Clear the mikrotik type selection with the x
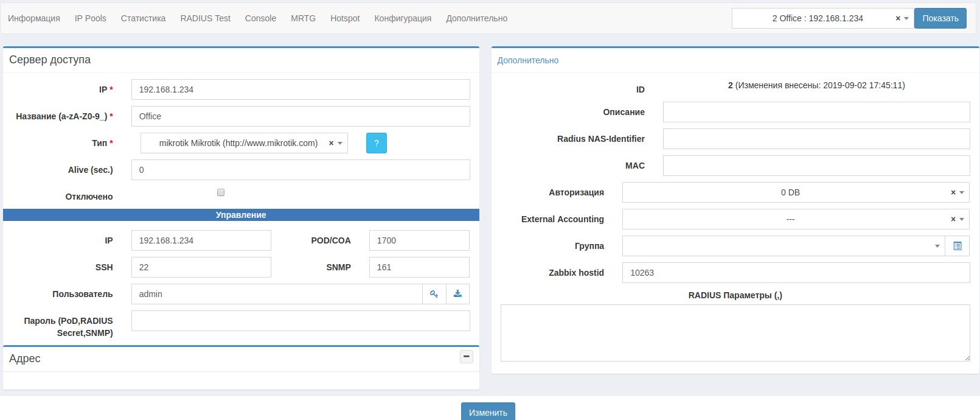The image size is (980, 420). point(331,143)
